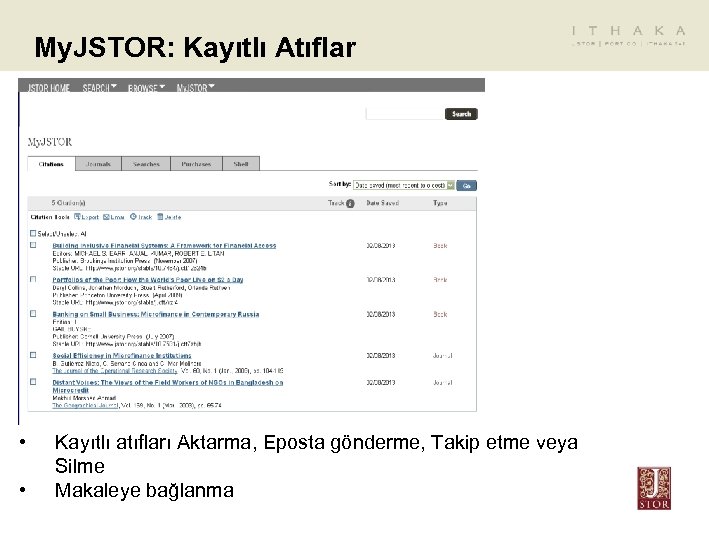Switch to the Citations tab

(51, 164)
